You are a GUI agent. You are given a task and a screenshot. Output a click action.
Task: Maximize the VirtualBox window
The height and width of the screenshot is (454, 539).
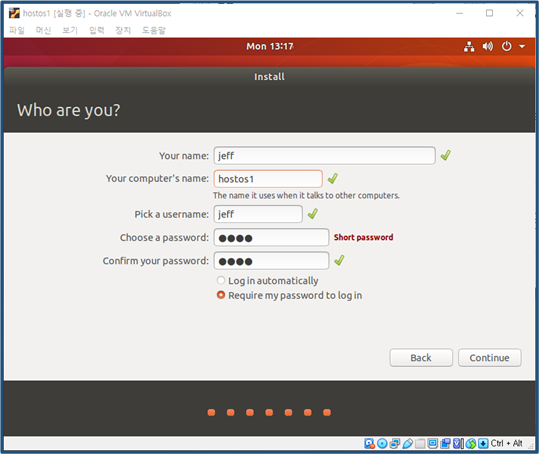[490, 13]
